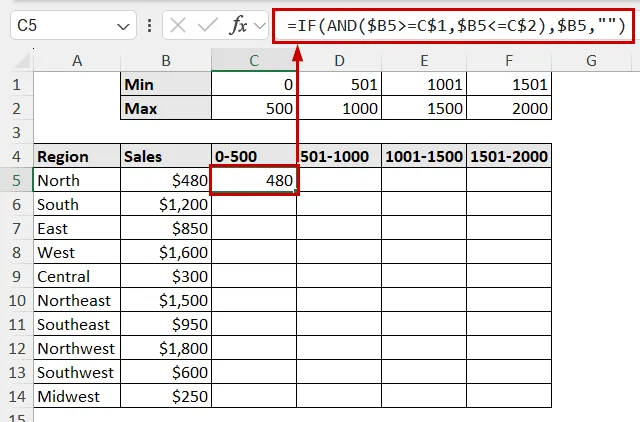
Task: Click the Min value 1501 cell
Action: [509, 84]
